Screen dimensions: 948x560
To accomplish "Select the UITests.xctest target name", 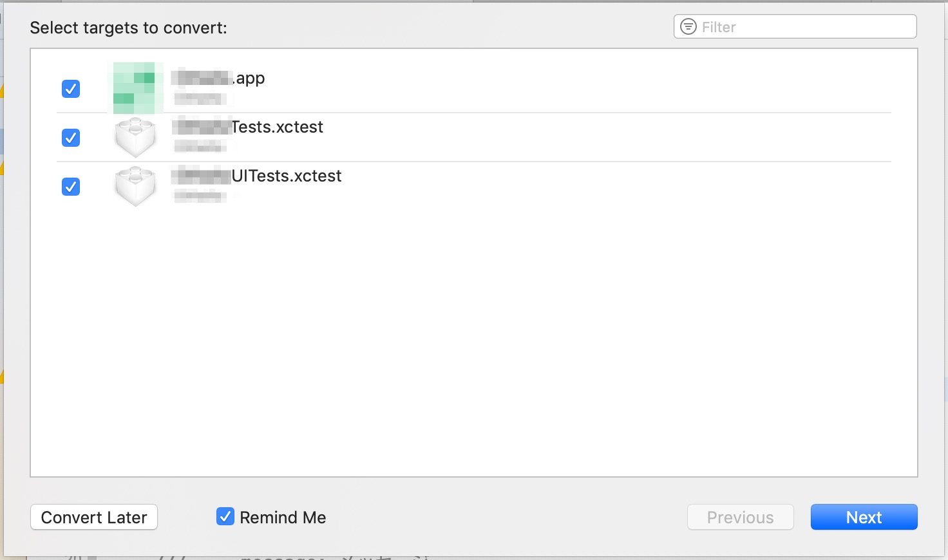I will (x=258, y=176).
